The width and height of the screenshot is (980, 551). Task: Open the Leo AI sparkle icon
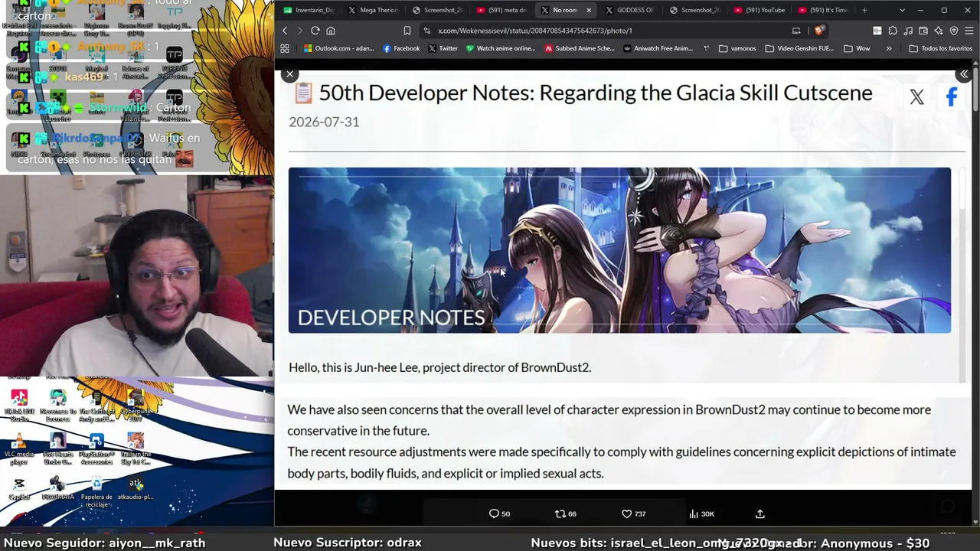pos(939,31)
